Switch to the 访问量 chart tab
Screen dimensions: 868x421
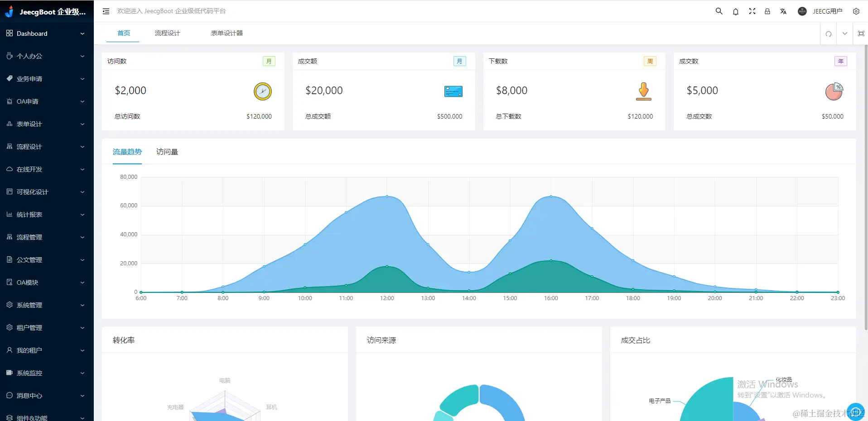(x=167, y=152)
